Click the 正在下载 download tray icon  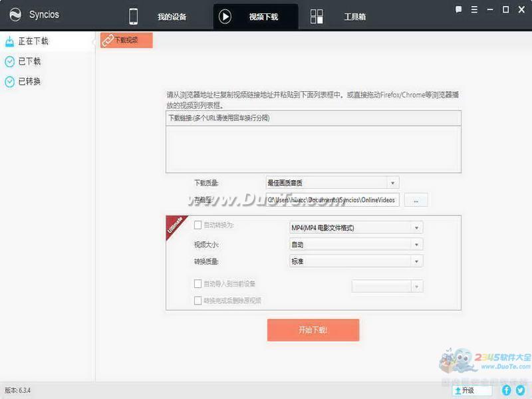[9, 41]
